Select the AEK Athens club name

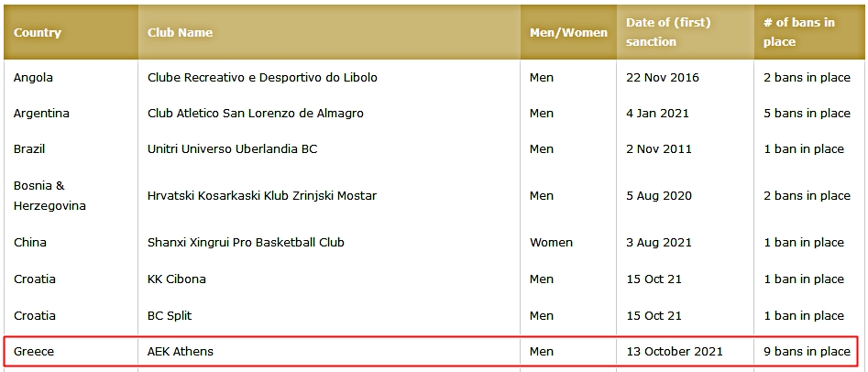(x=181, y=351)
